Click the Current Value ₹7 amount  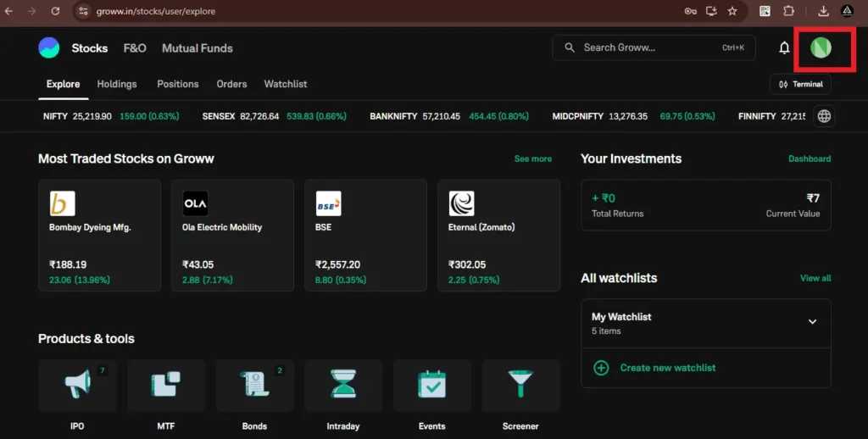[x=813, y=198]
